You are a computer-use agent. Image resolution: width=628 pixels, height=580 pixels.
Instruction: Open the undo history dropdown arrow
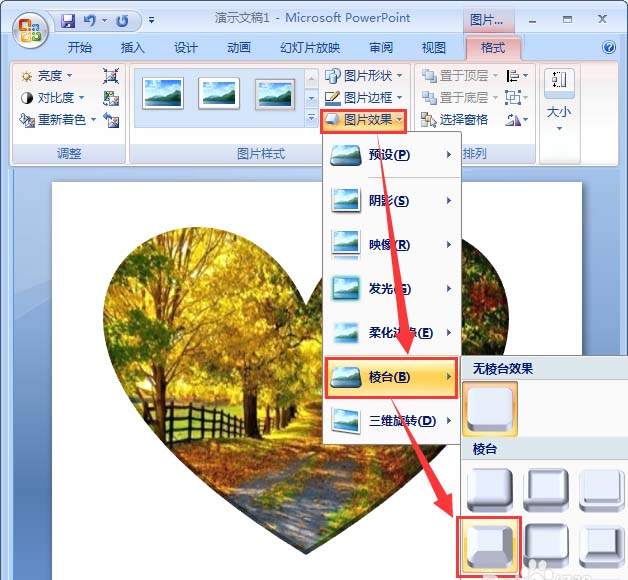105,20
